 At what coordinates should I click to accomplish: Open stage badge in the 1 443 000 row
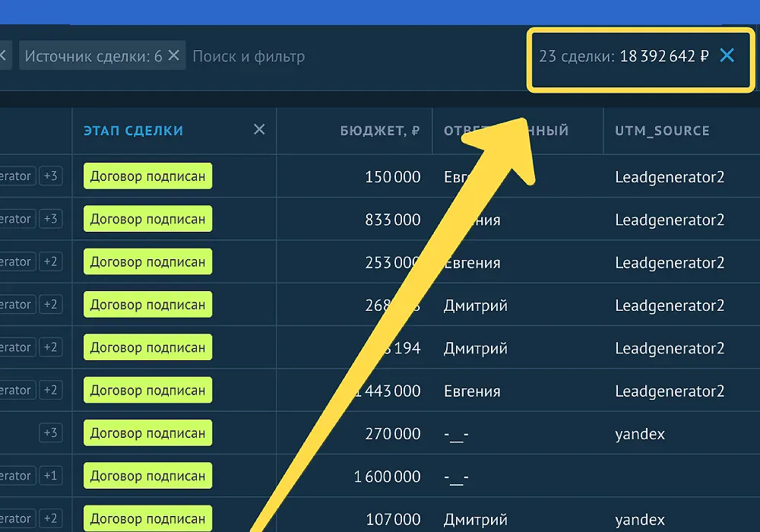(x=148, y=390)
